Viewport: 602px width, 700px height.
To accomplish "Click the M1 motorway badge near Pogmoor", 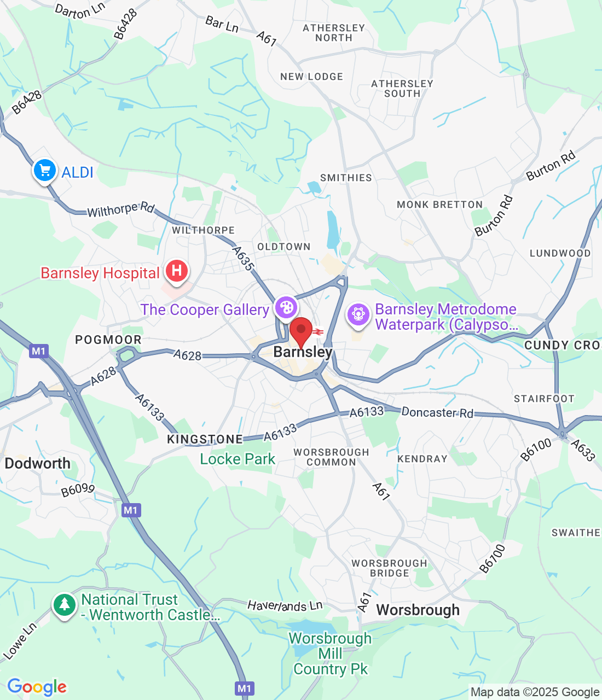I will [39, 351].
